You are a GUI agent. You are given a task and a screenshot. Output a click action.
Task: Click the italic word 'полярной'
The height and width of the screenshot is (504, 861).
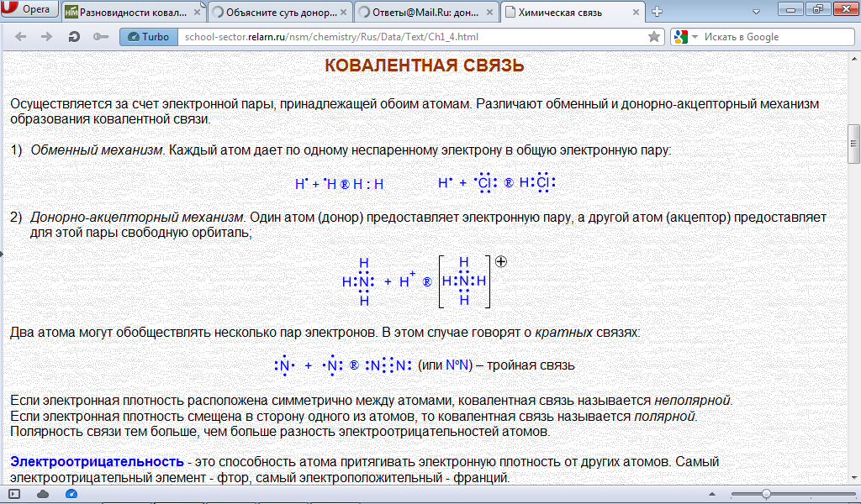[664, 417]
